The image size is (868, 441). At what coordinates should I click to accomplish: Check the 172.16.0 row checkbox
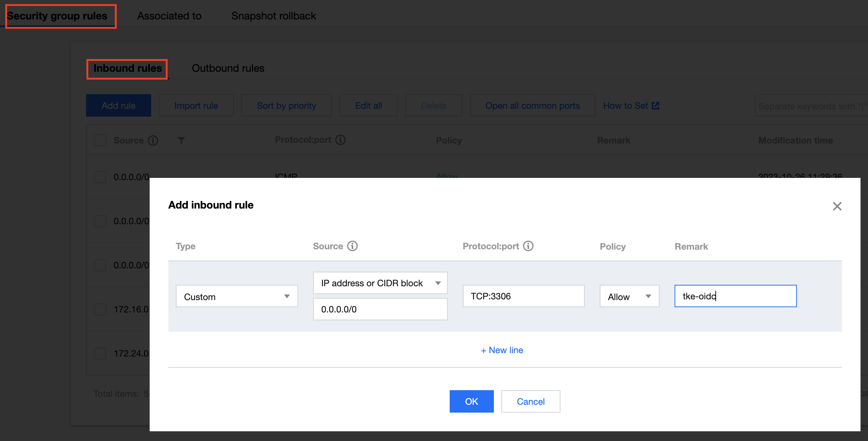pyautogui.click(x=100, y=309)
